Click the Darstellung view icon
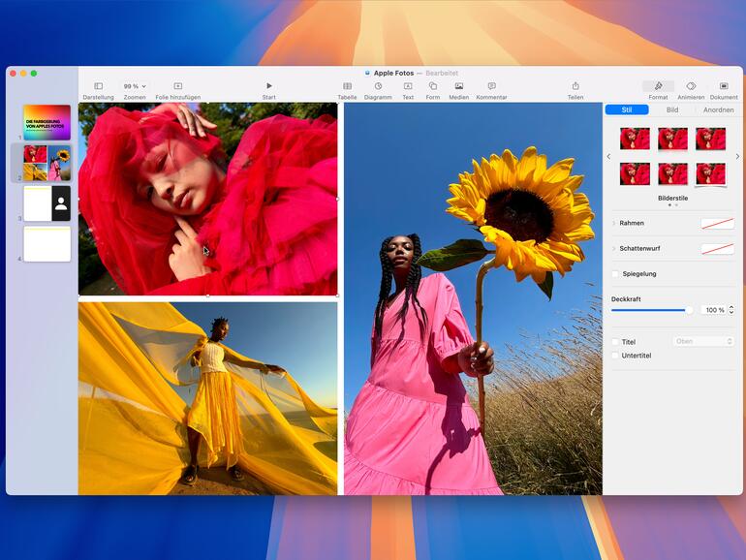The height and width of the screenshot is (560, 746). point(98,86)
